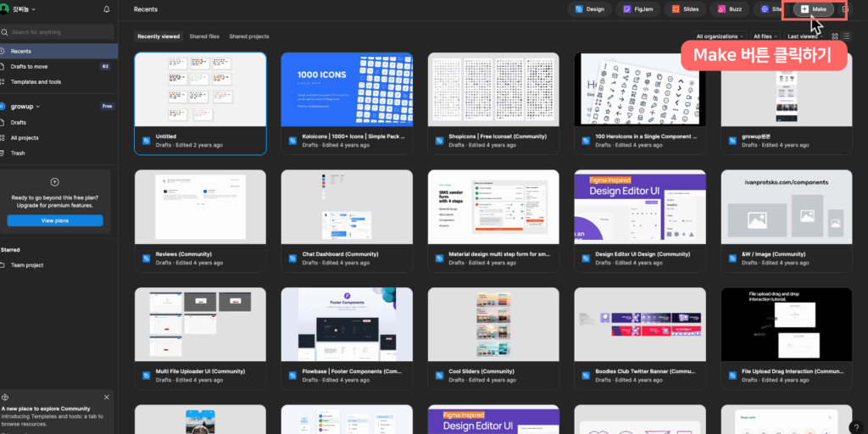Click the file icon beside Chat Dashboard
Image resolution: width=868 pixels, height=434 pixels.
[x=292, y=259]
